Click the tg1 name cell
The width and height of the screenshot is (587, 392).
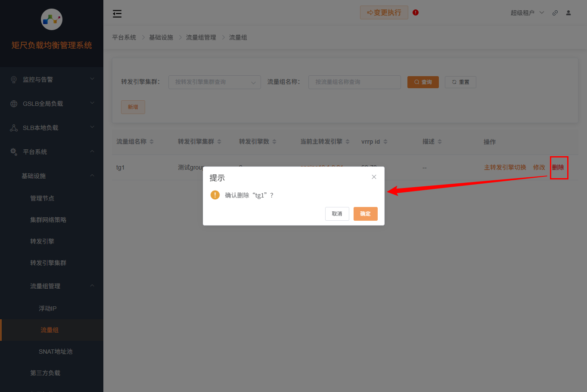[121, 167]
